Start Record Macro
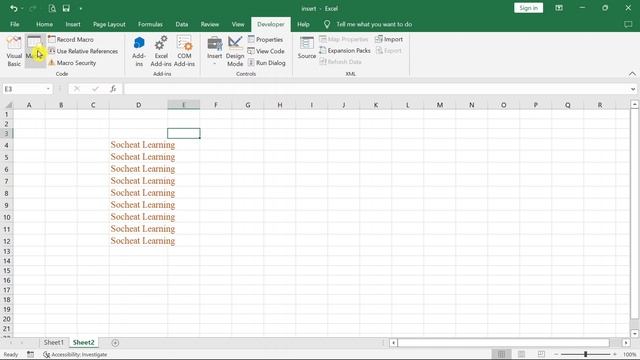Screen dimensions: 640x360 pyautogui.click(x=71, y=40)
